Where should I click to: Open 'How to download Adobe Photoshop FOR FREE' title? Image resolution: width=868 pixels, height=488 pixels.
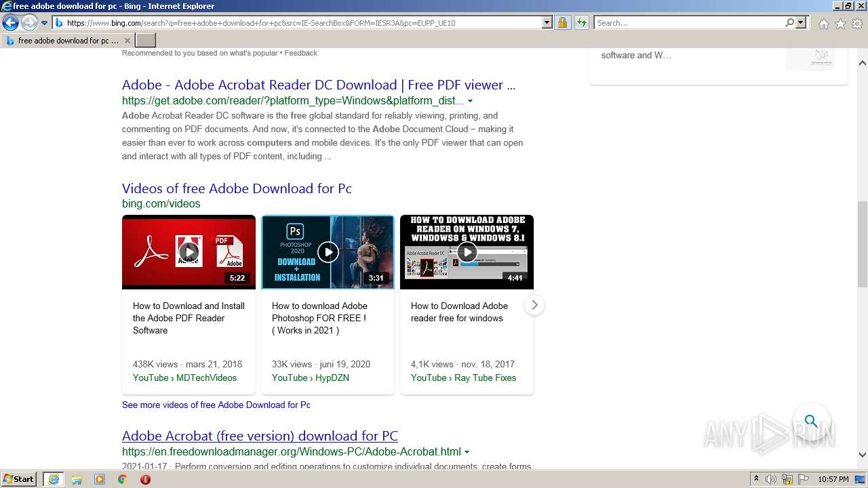[319, 318]
